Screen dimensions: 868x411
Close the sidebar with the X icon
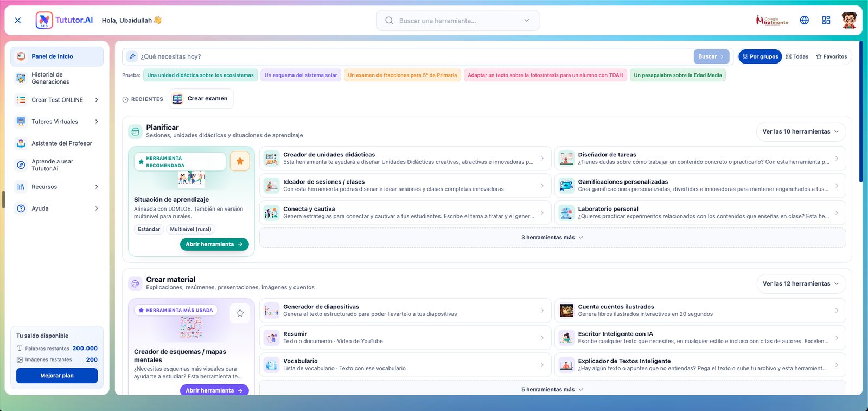pyautogui.click(x=18, y=20)
